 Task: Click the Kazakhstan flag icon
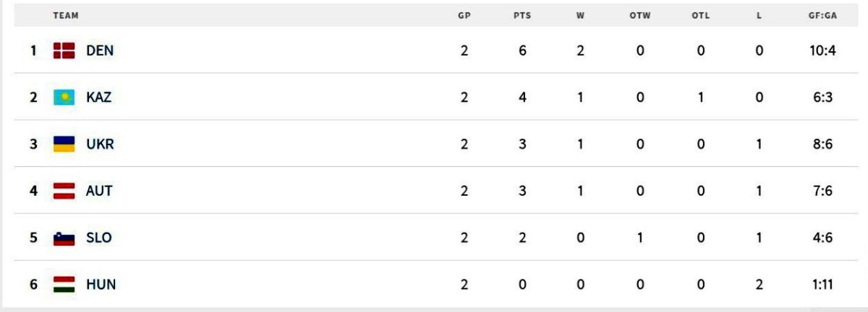pyautogui.click(x=64, y=97)
